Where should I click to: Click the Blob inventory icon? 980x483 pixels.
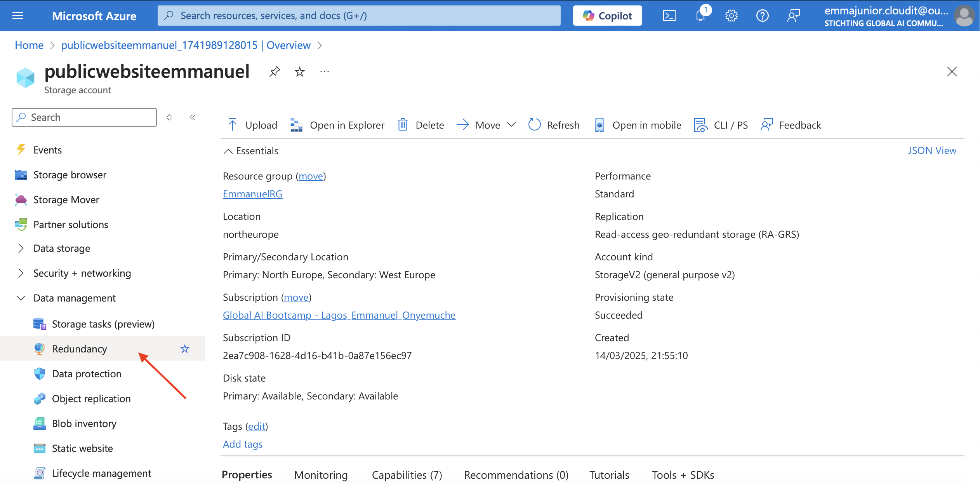(x=39, y=423)
